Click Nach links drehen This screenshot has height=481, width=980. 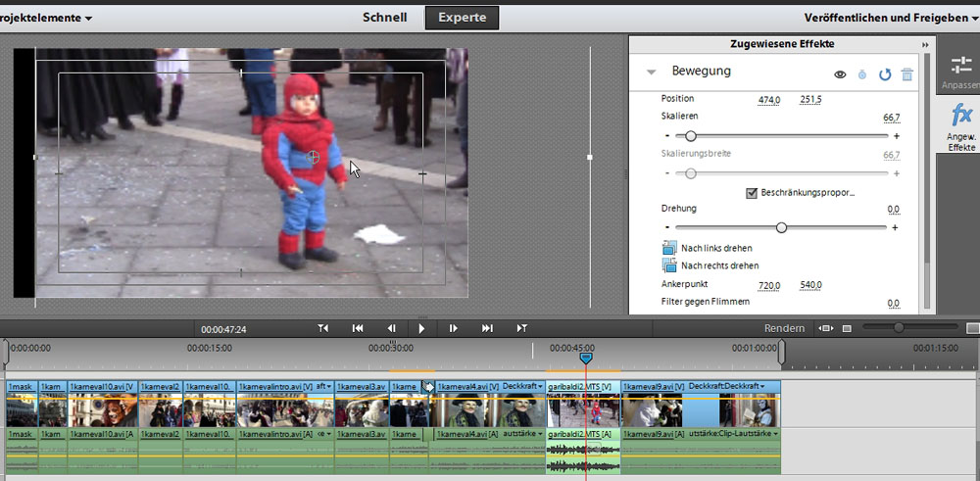pos(707,248)
